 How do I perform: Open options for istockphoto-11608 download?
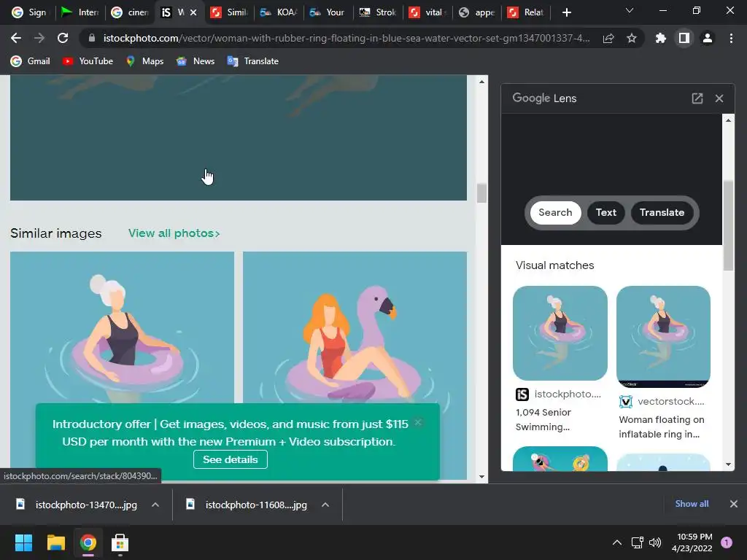pyautogui.click(x=325, y=505)
